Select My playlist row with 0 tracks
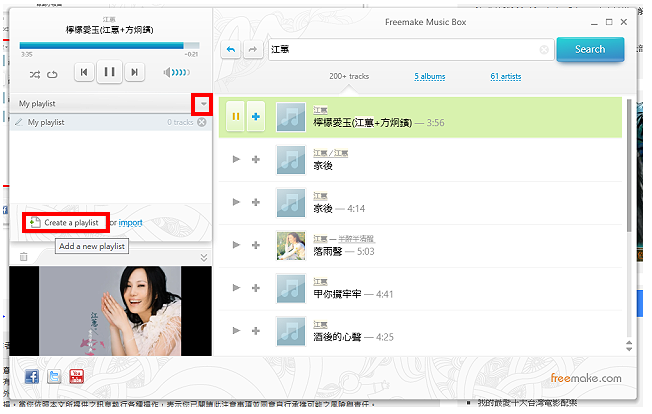 pos(110,122)
